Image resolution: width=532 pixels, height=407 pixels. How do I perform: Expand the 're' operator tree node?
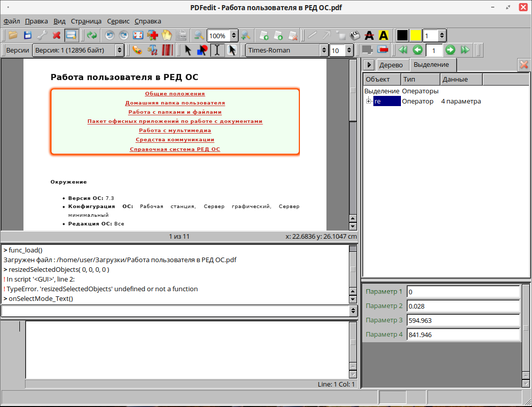pyautogui.click(x=368, y=101)
